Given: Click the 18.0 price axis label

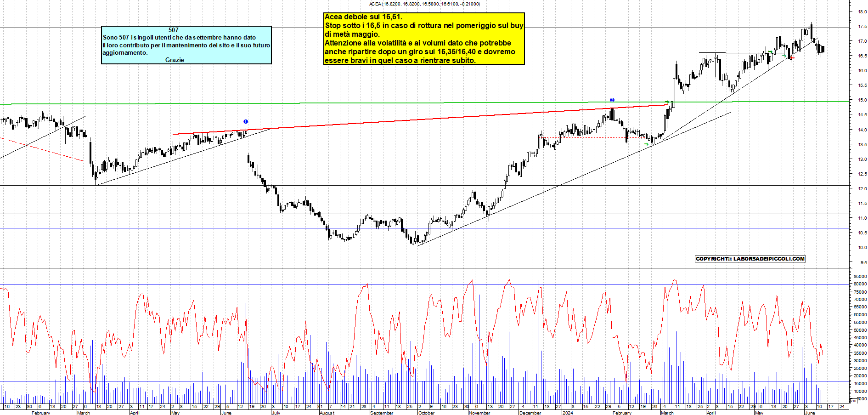Looking at the screenshot, I should click(862, 12).
